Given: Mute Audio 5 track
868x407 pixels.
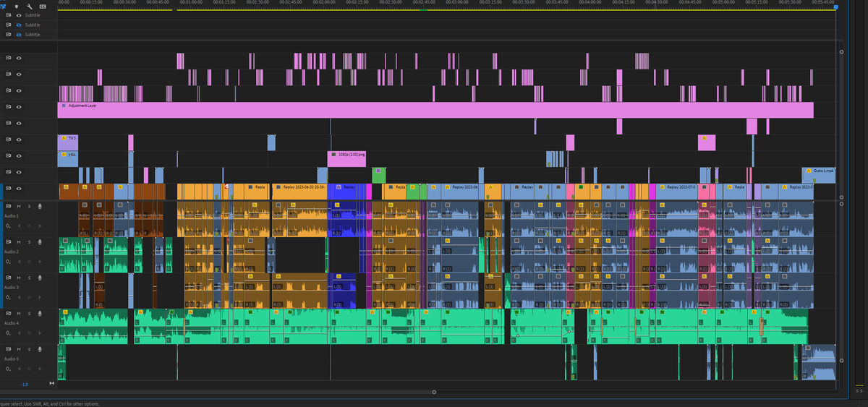Looking at the screenshot, I should 20,349.
